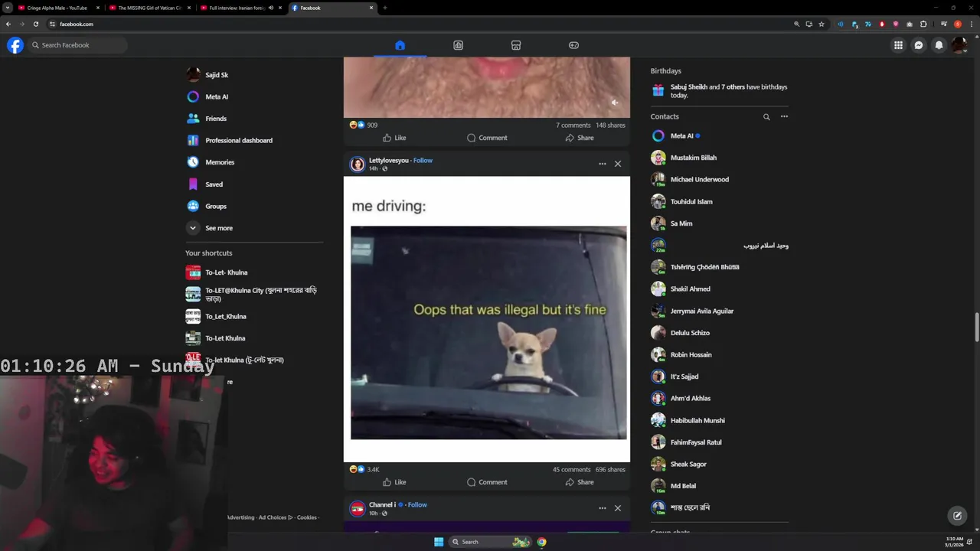Viewport: 980px width, 551px height.
Task: View 45 comments on driving post
Action: point(571,469)
